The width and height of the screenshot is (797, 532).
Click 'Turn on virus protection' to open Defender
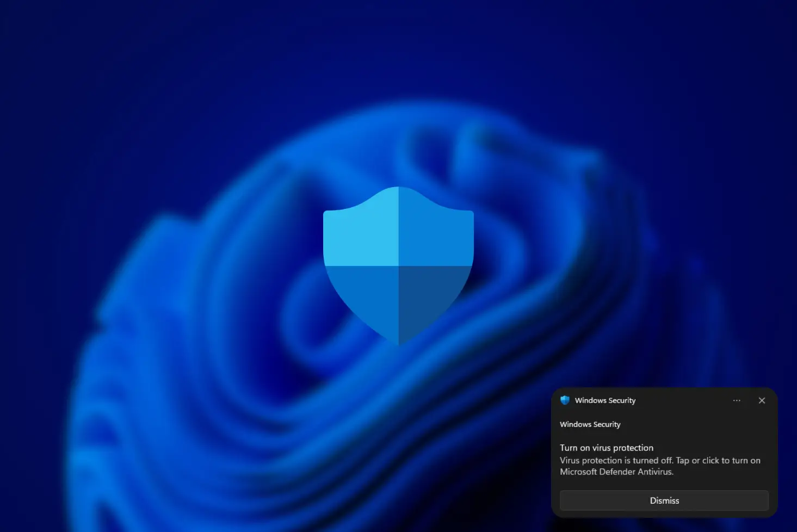tap(606, 448)
